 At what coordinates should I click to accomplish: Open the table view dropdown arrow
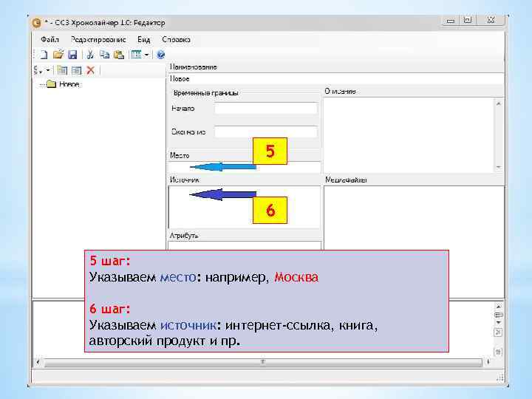pyautogui.click(x=146, y=55)
